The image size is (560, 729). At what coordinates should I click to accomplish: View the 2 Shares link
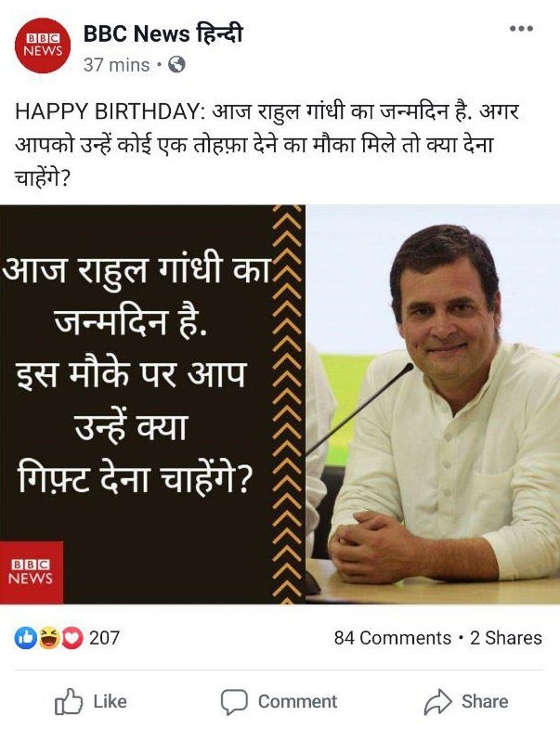pos(506,638)
